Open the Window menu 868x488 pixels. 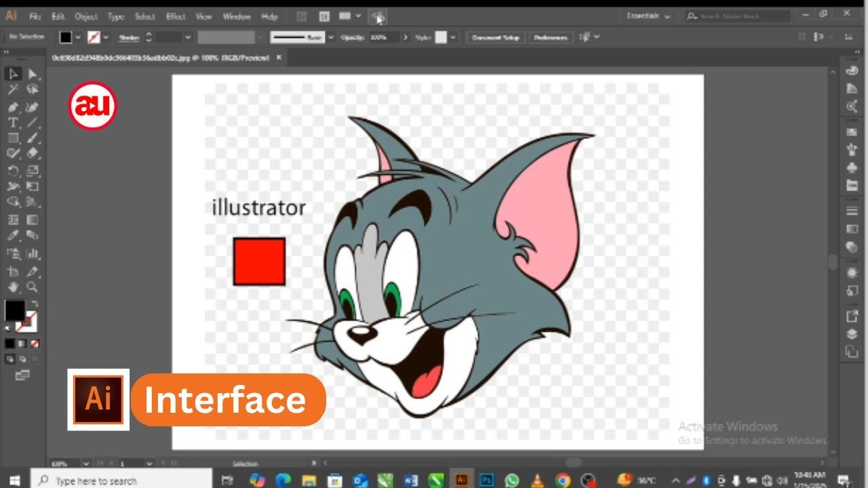click(x=236, y=16)
